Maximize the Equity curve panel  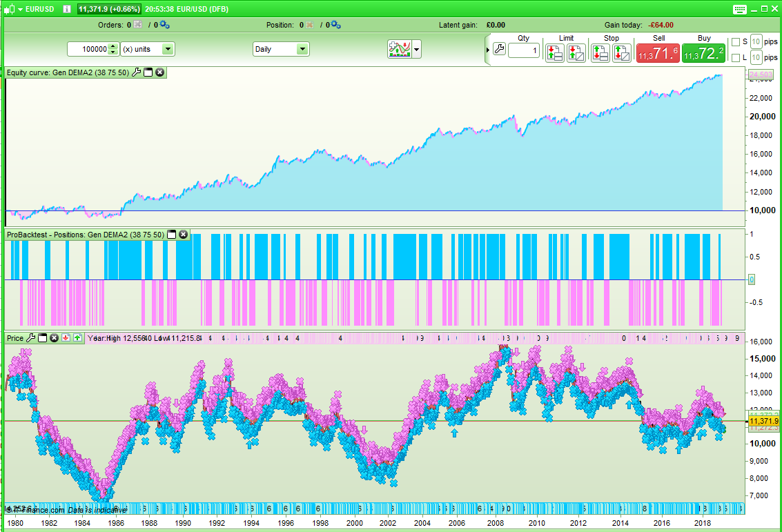[x=148, y=72]
